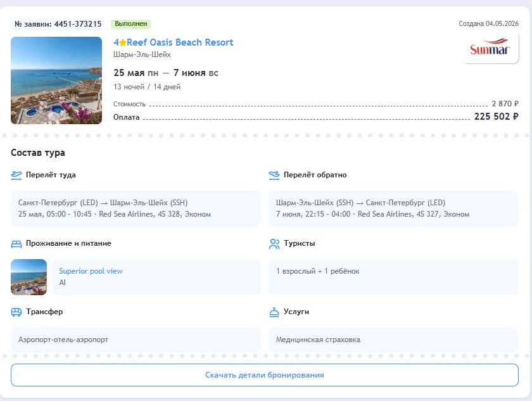Click the Трансфер heading
This screenshot has width=532, height=401.
coord(44,312)
